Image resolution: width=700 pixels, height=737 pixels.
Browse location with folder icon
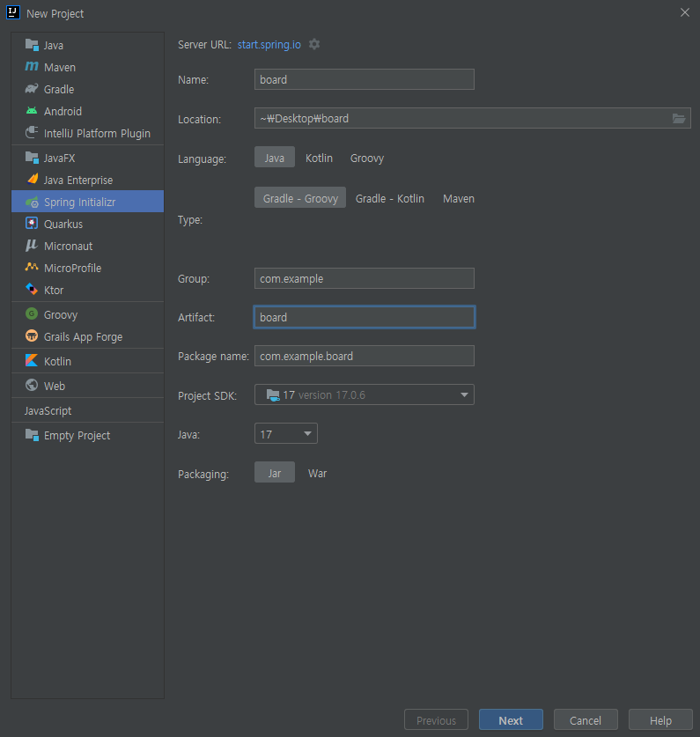pyautogui.click(x=678, y=119)
